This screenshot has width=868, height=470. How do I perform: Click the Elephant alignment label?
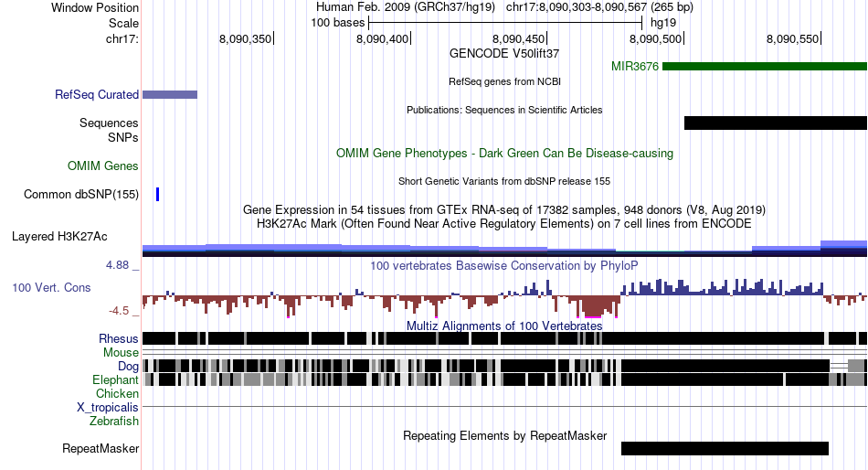coord(115,379)
